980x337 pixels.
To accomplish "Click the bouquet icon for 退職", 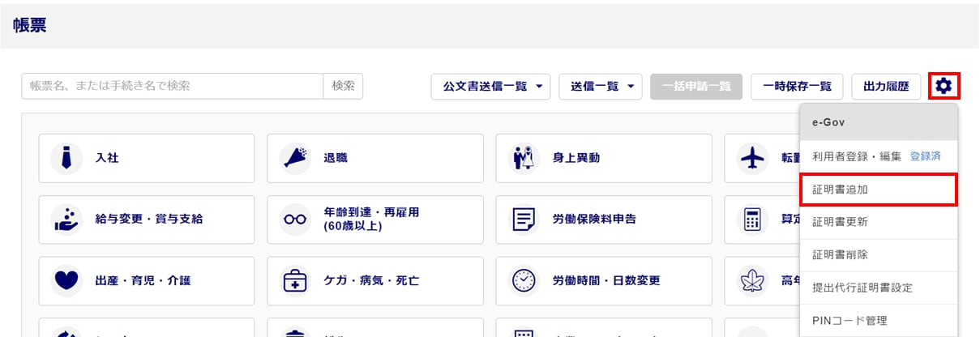I will [295, 158].
